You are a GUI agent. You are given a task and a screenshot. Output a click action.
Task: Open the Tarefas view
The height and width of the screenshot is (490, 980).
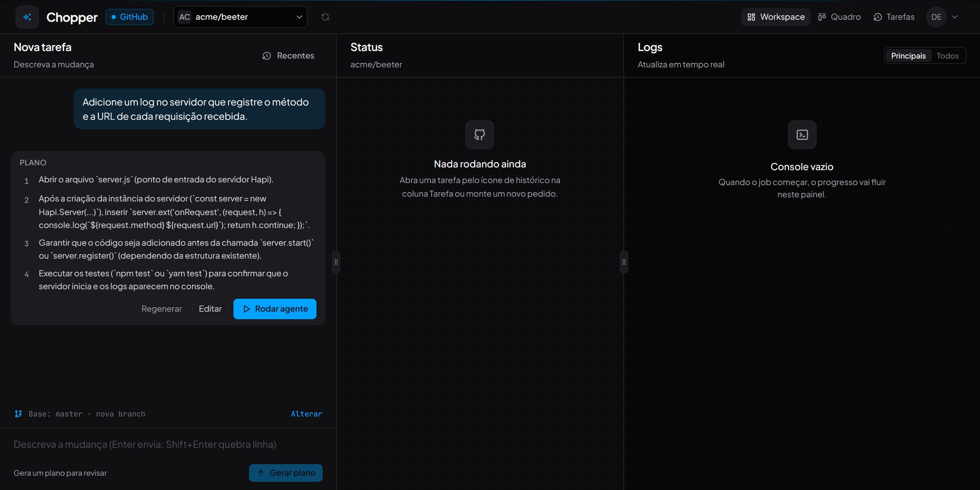(x=894, y=17)
